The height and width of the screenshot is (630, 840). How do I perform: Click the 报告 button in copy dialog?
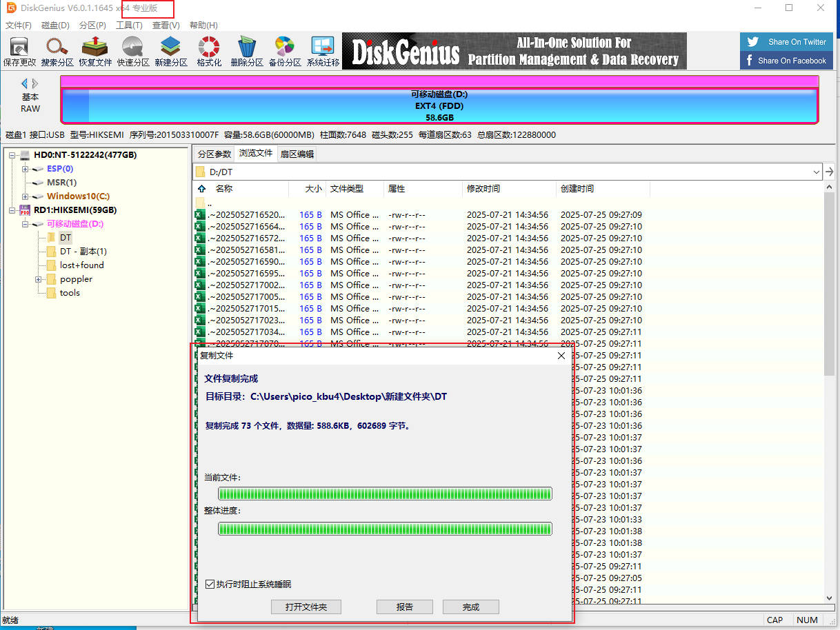pyautogui.click(x=405, y=607)
